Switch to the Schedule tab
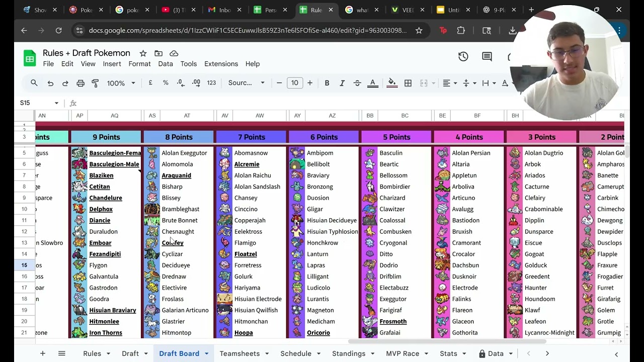Viewport: 644px width, 362px height. click(x=296, y=353)
